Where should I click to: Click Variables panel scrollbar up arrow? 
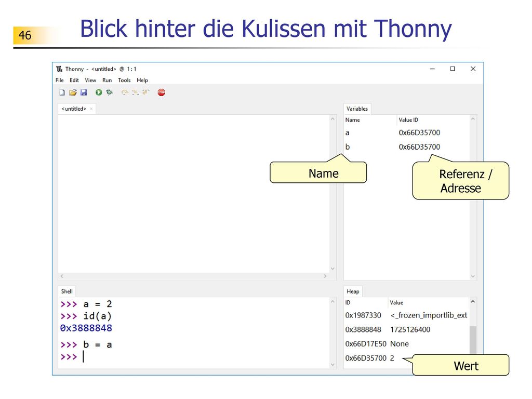[473, 119]
